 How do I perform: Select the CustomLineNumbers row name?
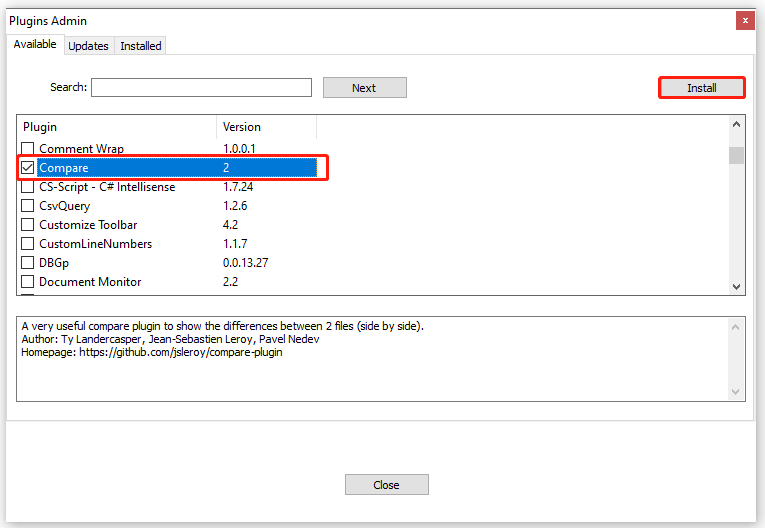coord(96,244)
